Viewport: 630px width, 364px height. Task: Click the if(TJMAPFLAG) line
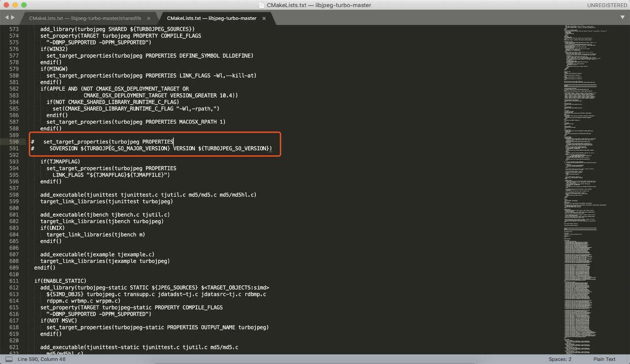[x=60, y=161]
